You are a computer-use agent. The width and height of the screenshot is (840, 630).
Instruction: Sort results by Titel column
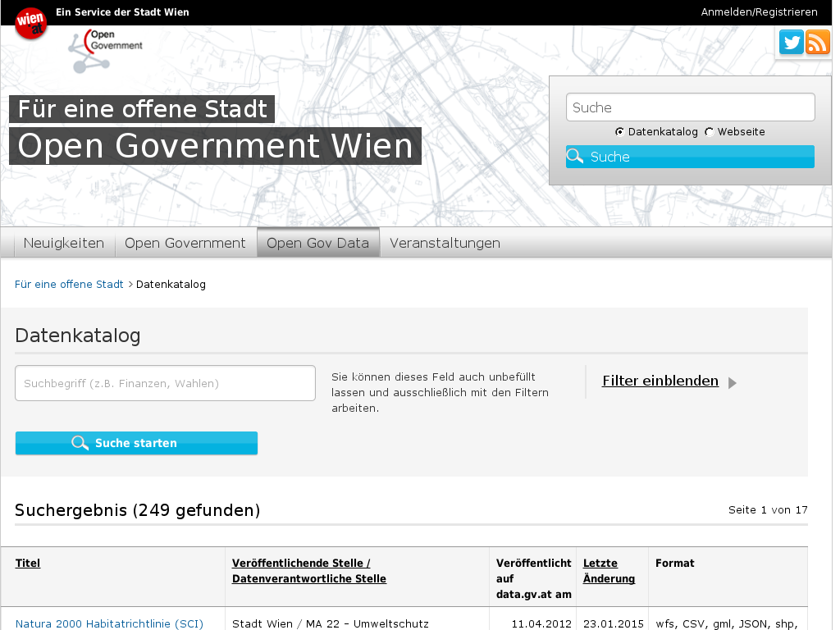click(x=28, y=563)
